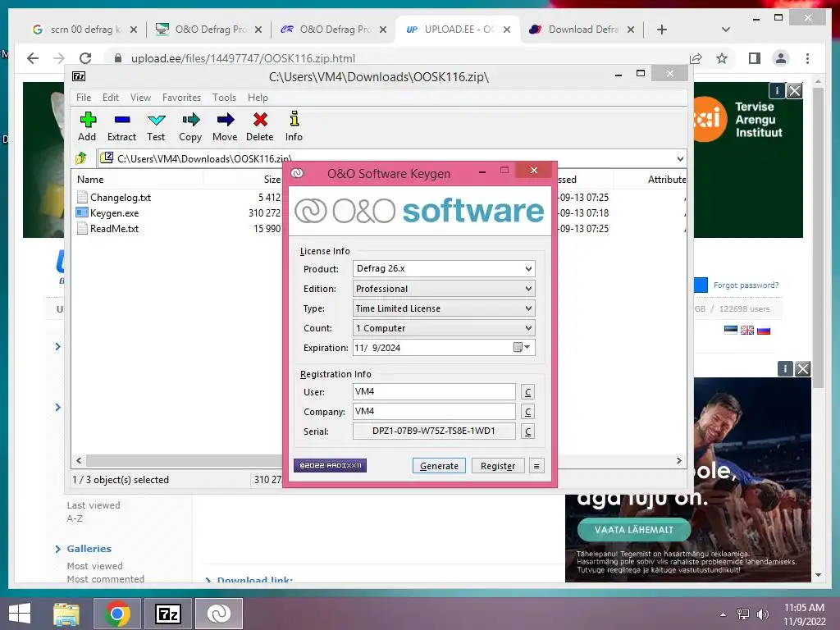The width and height of the screenshot is (840, 630).
Task: Open the Favorites menu in 7-Zip
Action: tap(181, 98)
